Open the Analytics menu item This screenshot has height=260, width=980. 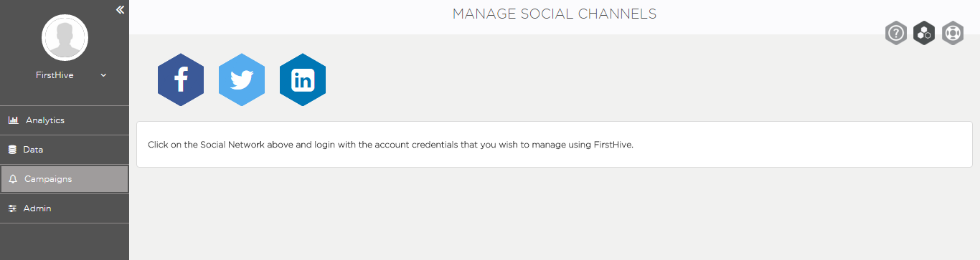(65, 120)
